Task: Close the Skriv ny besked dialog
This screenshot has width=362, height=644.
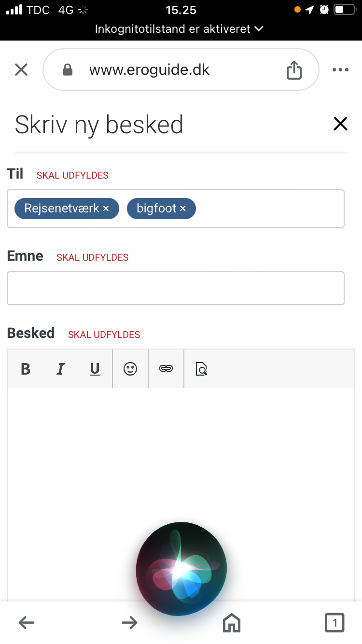Action: (340, 124)
